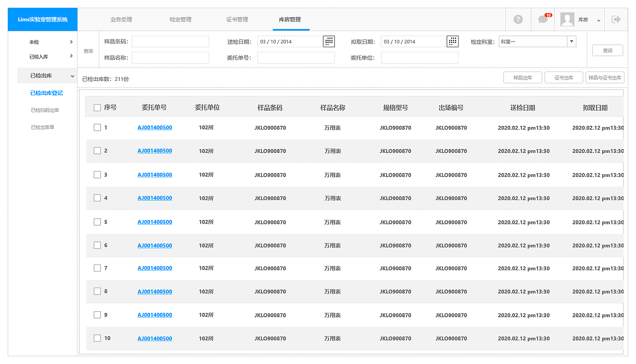Click the 拟取日期 date field

coord(414,42)
